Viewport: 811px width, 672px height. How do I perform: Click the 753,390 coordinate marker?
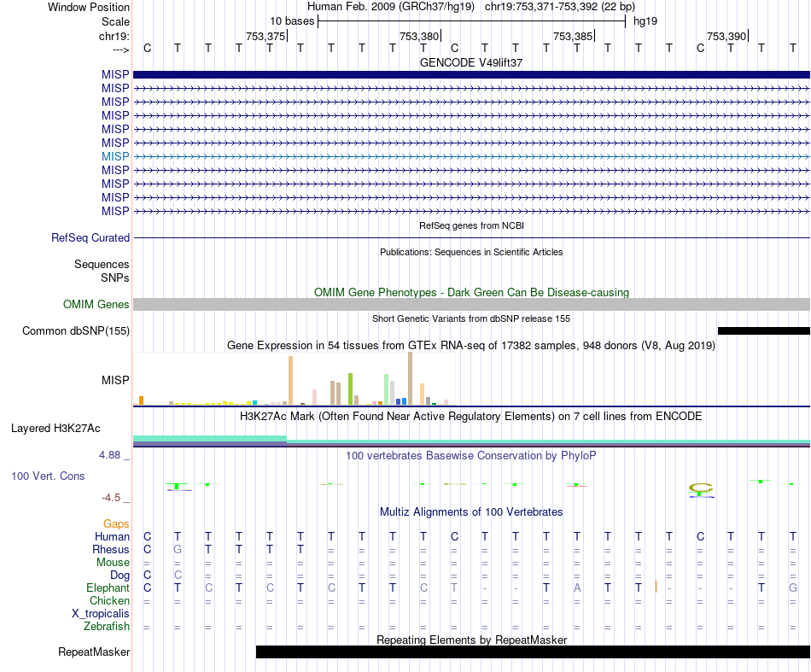[x=726, y=36]
